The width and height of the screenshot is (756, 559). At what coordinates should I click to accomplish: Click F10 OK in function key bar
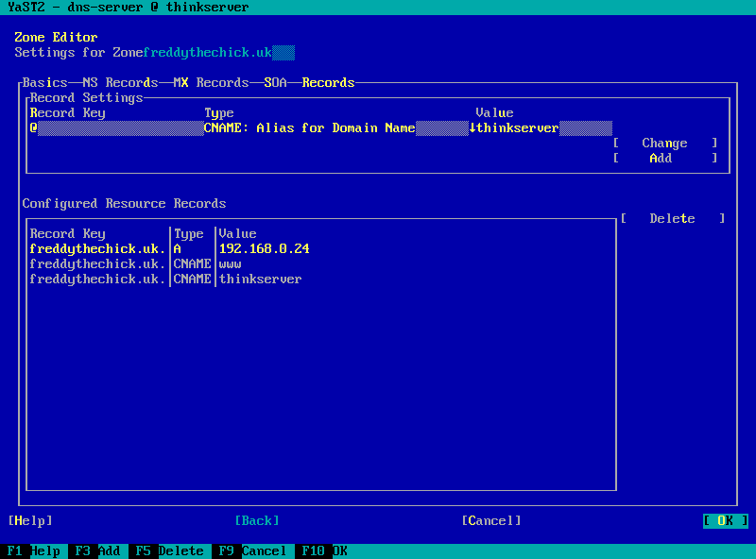[x=324, y=551]
